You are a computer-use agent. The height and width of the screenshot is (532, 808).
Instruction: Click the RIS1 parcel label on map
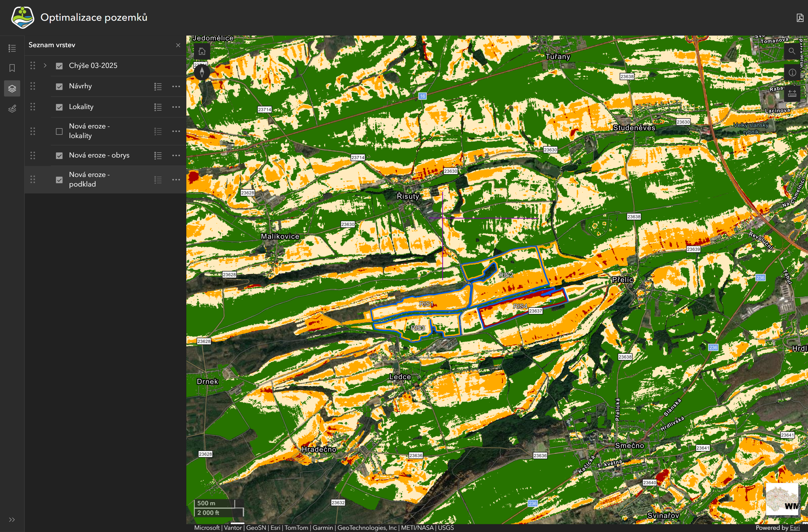point(426,304)
